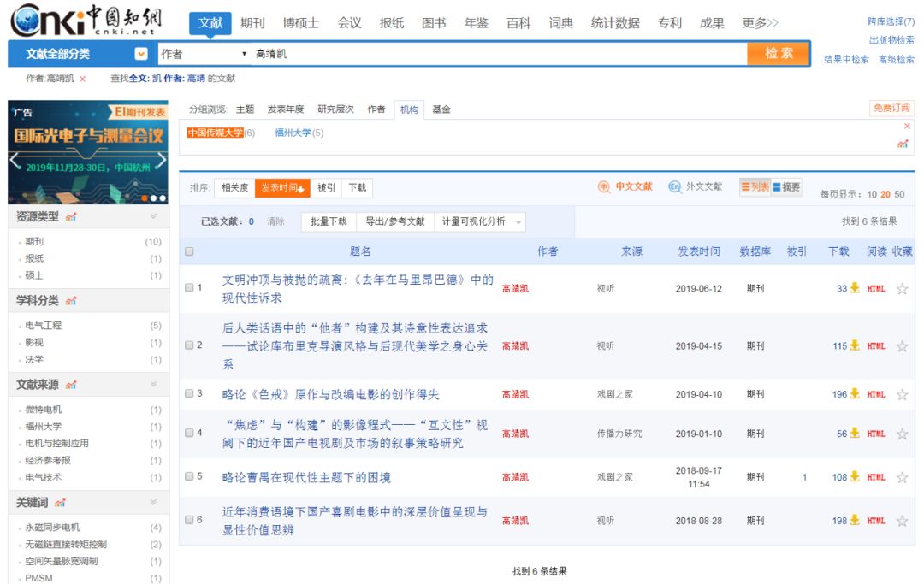Expand the 更多>> database list
This screenshot has height=584, width=924.
point(760,23)
